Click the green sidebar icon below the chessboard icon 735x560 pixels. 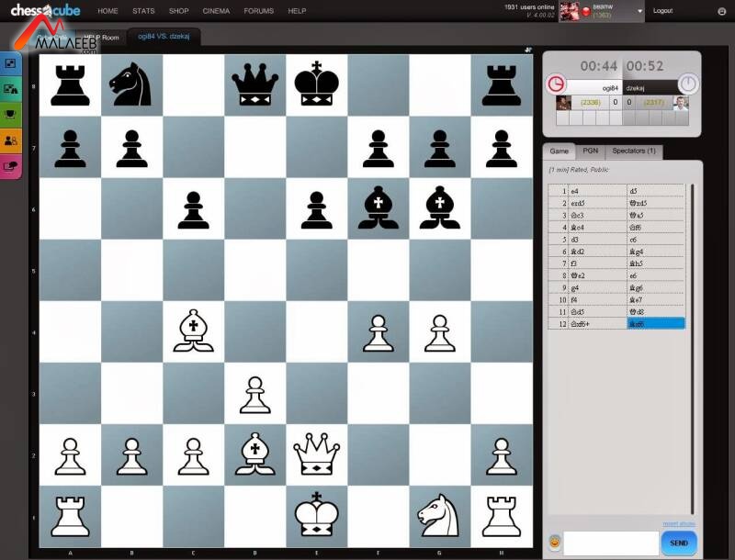[x=10, y=89]
